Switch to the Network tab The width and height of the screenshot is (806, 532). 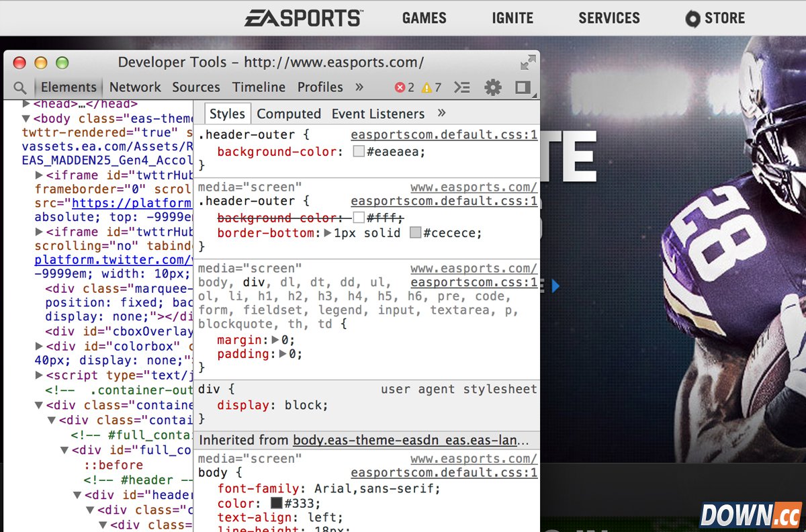coord(135,87)
